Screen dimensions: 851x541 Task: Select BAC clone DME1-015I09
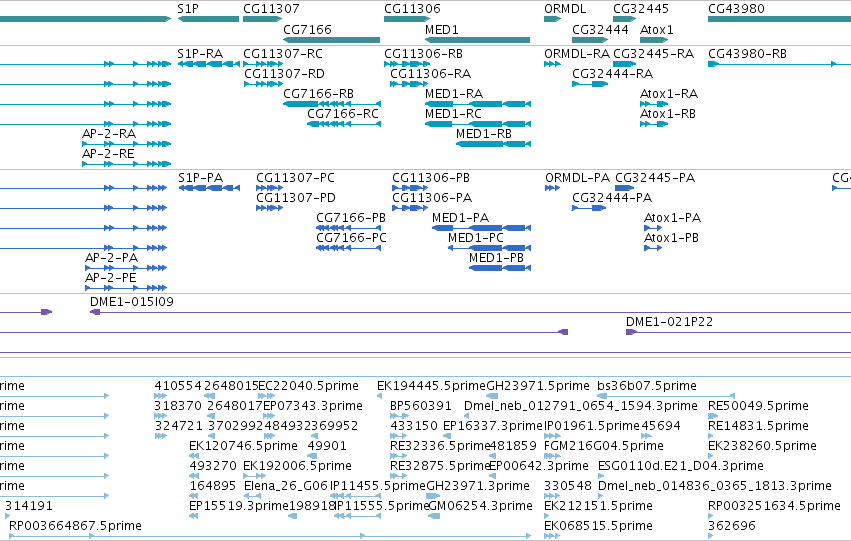[x=132, y=302]
